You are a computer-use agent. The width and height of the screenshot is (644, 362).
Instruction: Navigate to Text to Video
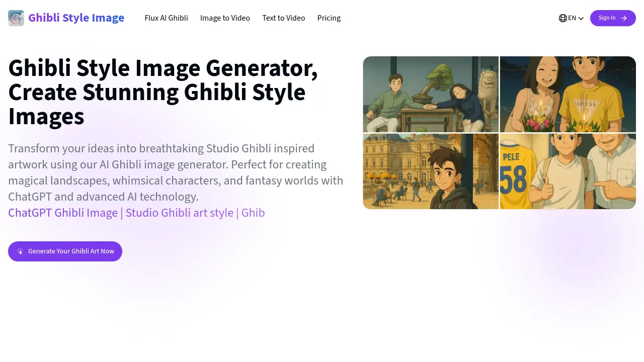point(283,18)
